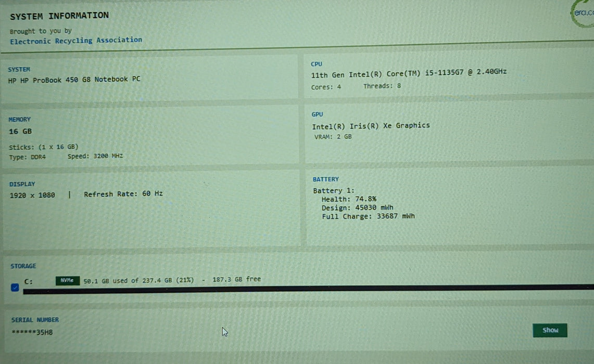This screenshot has width=594, height=364.
Task: Click the "187.3 GB free" storage text
Action: click(x=236, y=279)
